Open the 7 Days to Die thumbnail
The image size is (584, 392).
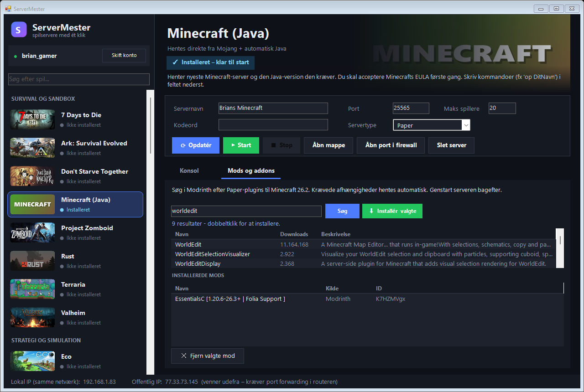32,119
